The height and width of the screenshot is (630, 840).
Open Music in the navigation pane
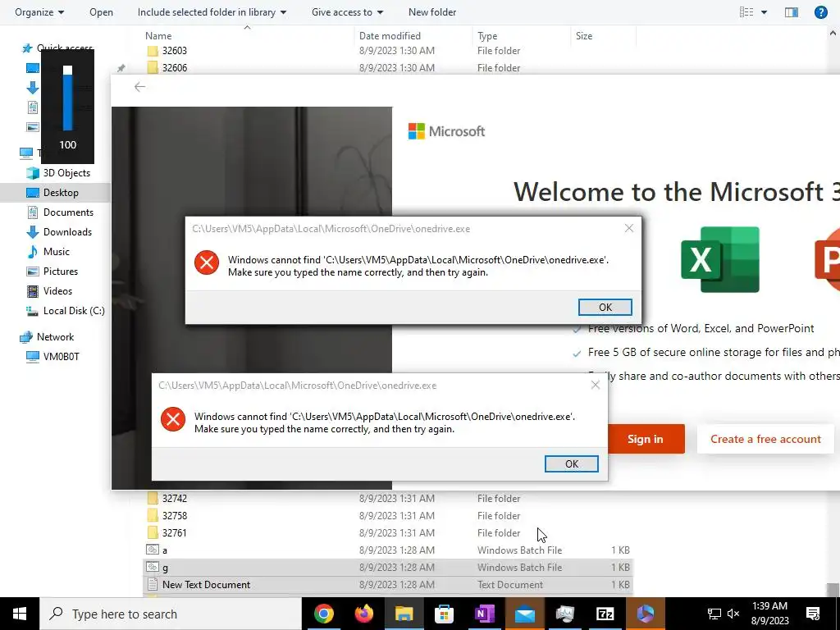(x=57, y=252)
